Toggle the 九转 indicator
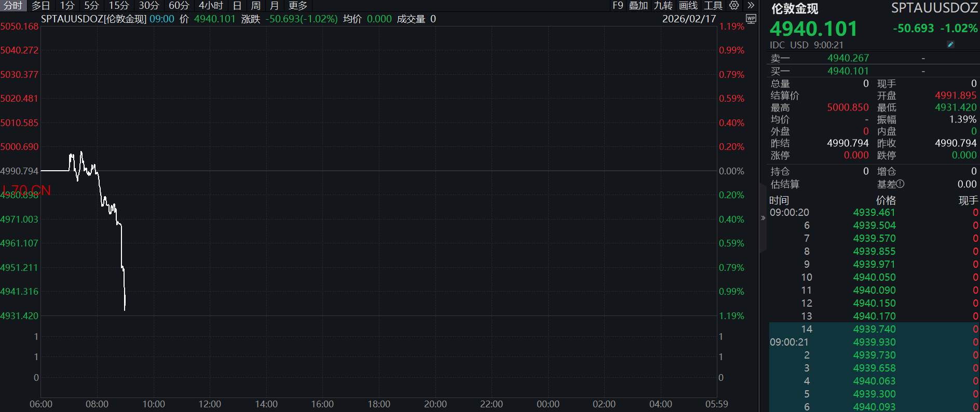The image size is (980, 412). tap(663, 6)
